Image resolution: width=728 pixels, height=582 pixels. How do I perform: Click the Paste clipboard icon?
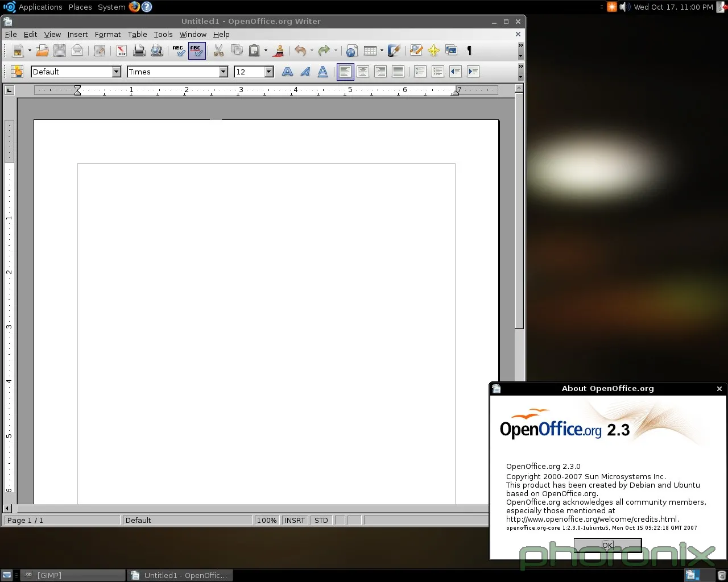(254, 51)
